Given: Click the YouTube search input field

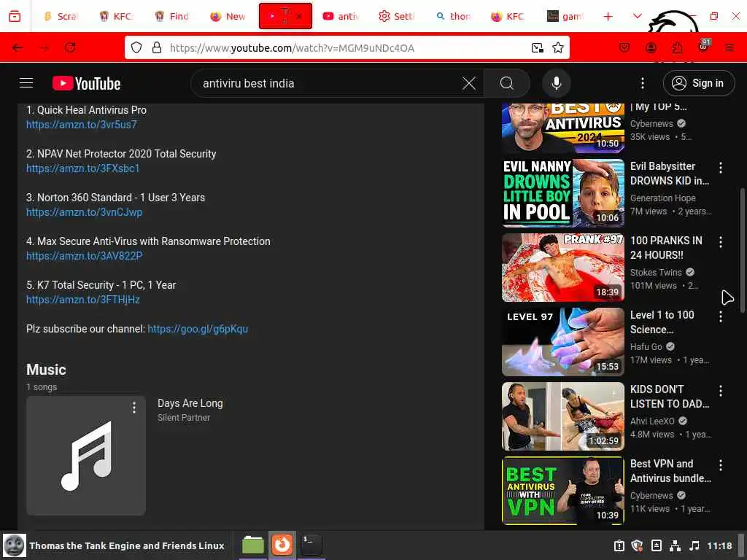Looking at the screenshot, I should click(329, 83).
